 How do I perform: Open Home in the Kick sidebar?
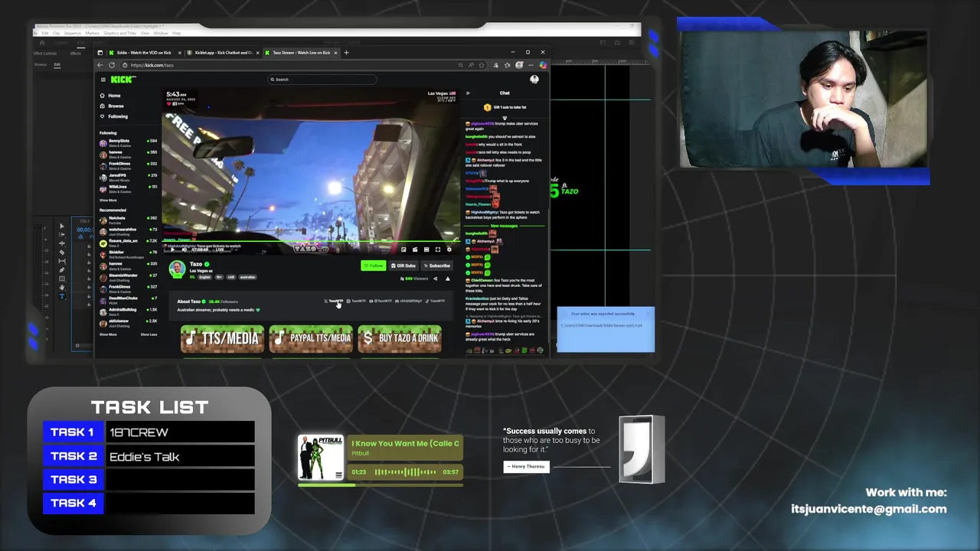pos(111,96)
